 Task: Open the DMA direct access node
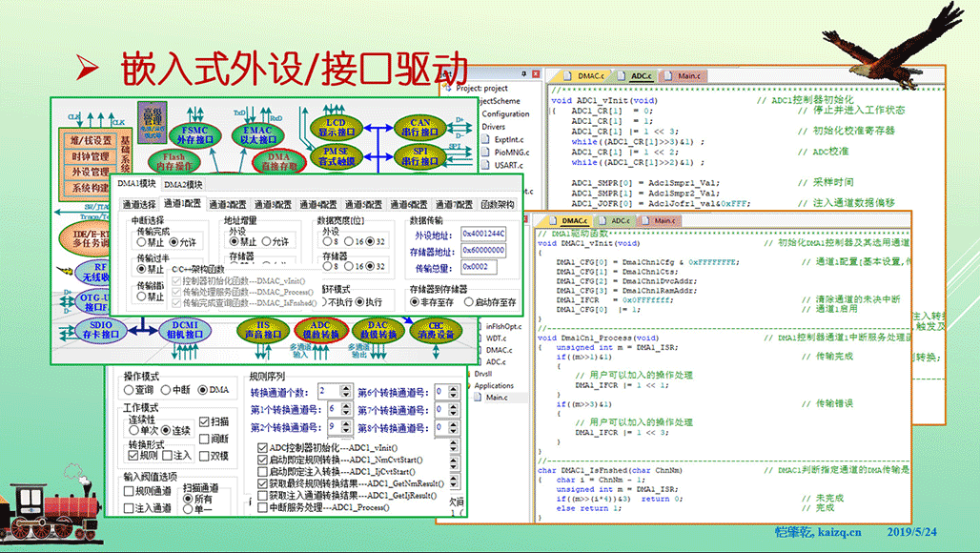tap(279, 161)
